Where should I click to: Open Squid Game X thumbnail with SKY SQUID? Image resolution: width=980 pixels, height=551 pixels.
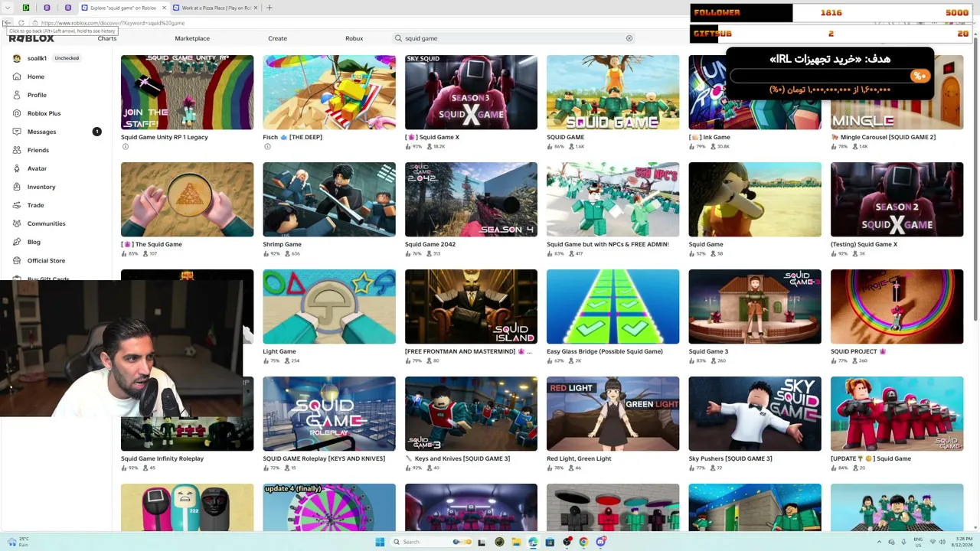(471, 92)
